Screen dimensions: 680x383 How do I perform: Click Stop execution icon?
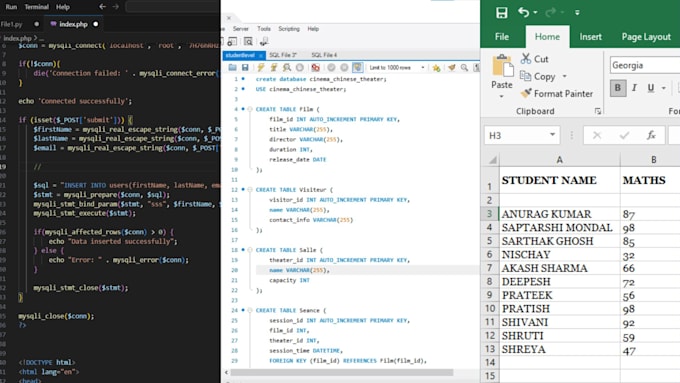pyautogui.click(x=300, y=68)
